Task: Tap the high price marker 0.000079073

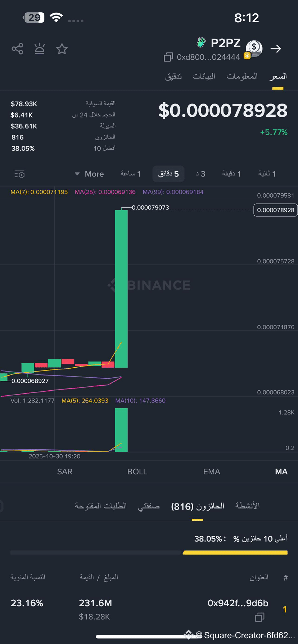Action: pyautogui.click(x=150, y=208)
